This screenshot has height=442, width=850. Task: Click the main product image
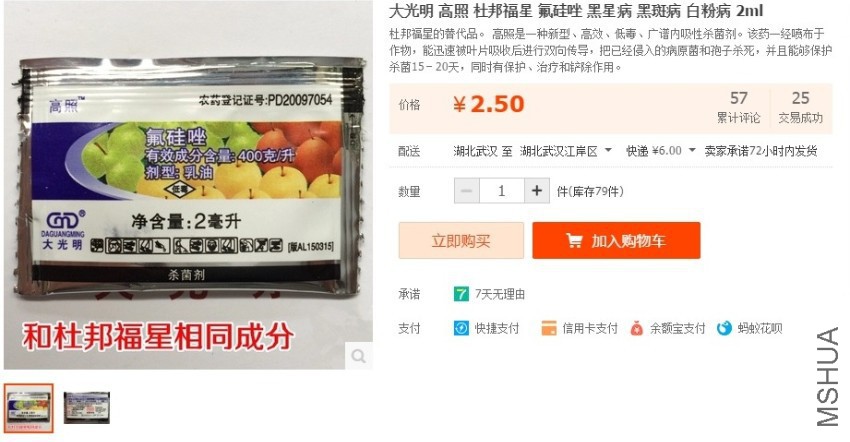[x=188, y=184]
